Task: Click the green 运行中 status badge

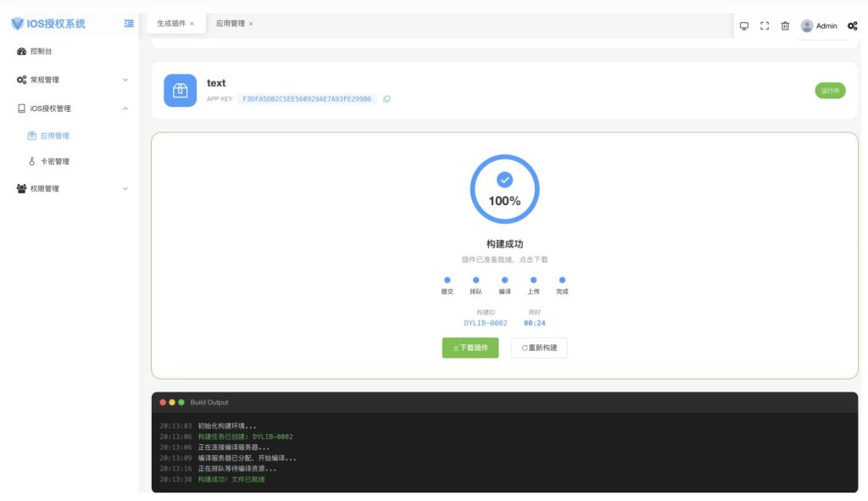Action: (829, 89)
